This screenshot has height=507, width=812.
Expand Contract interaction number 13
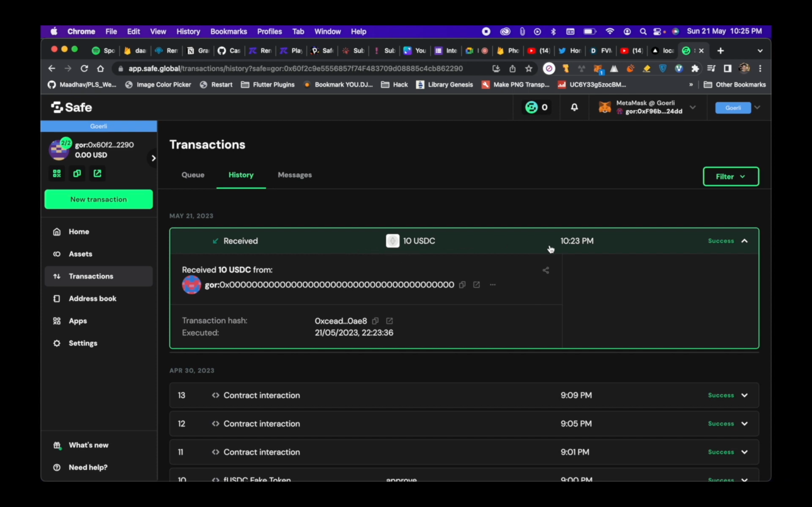click(x=744, y=395)
